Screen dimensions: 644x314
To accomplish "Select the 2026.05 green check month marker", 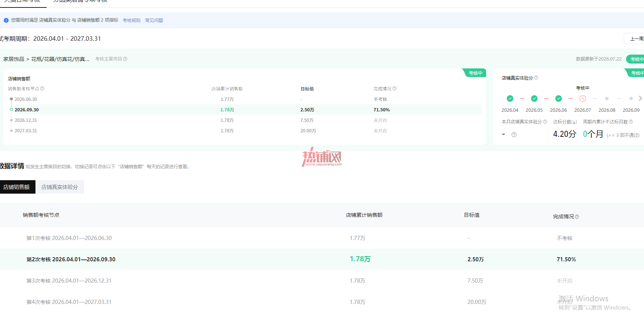I will tap(534, 99).
